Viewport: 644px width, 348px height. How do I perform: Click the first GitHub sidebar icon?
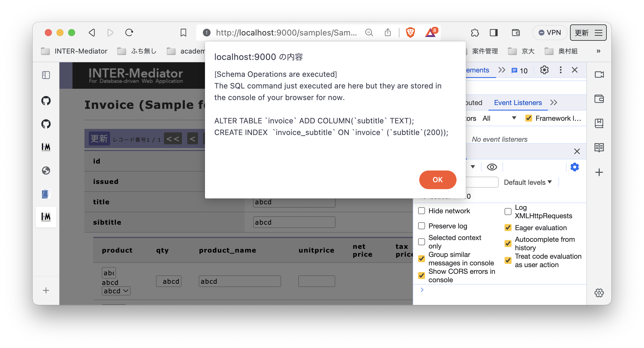[46, 101]
